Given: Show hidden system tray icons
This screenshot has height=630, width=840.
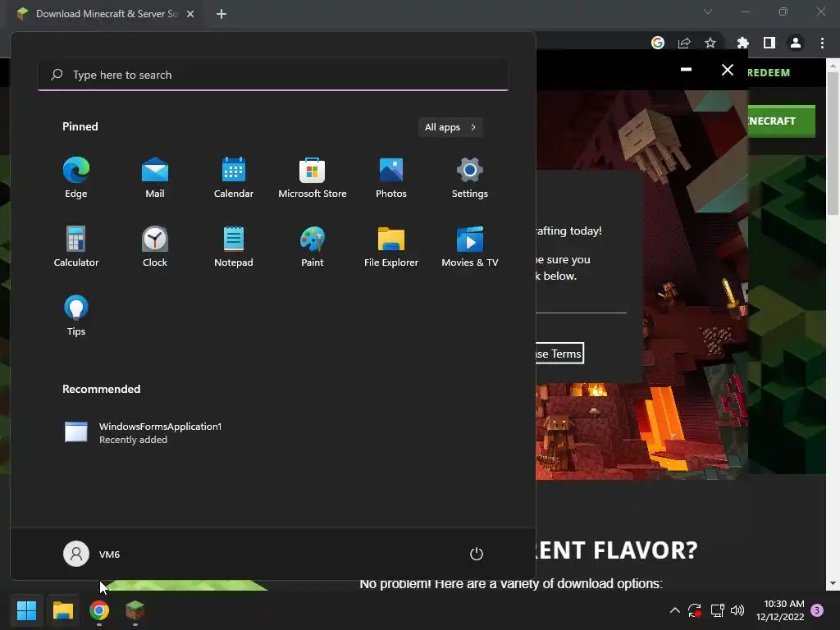Looking at the screenshot, I should click(x=675, y=610).
